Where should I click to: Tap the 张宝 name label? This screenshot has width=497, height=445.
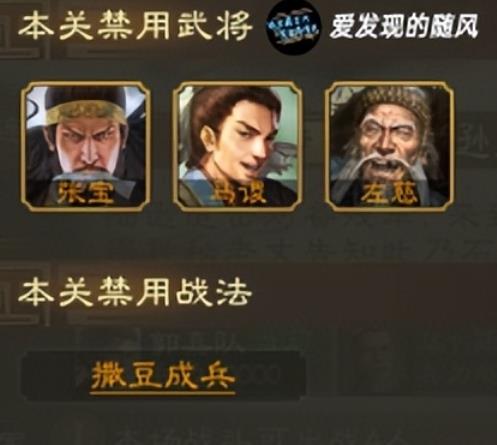click(85, 193)
